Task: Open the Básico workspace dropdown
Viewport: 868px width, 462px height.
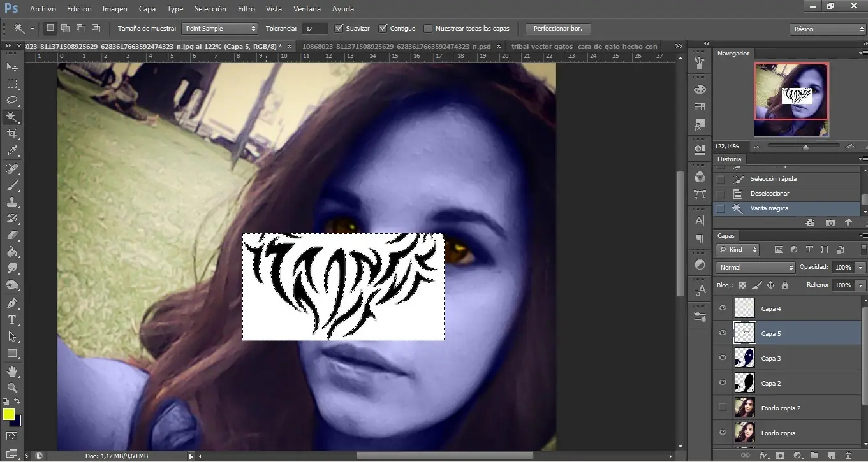Action: point(827,29)
